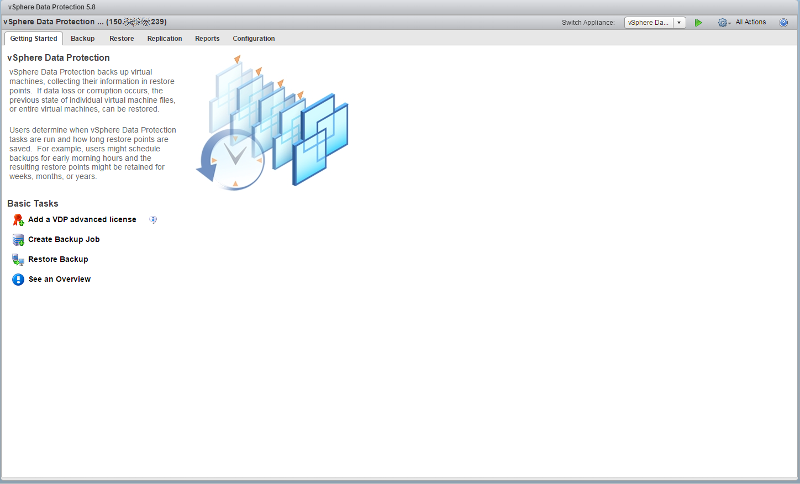The height and width of the screenshot is (484, 800).
Task: Click the Restore Backup icon
Action: (x=18, y=260)
